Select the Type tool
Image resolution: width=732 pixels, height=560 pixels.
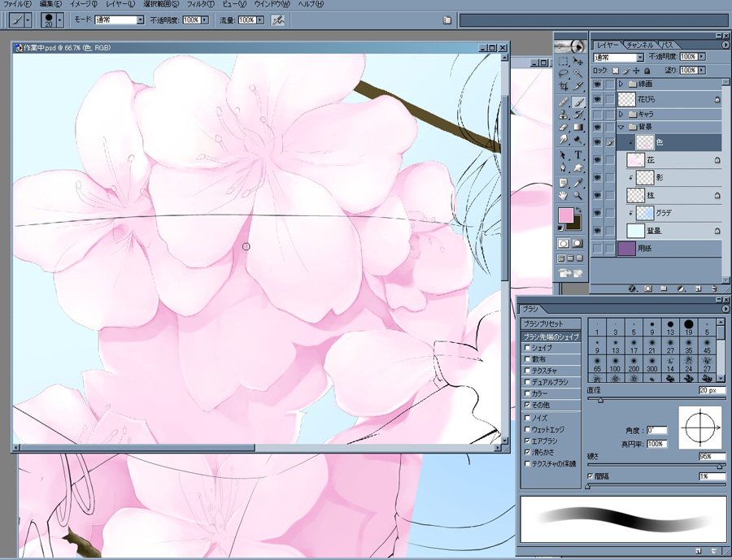point(578,155)
